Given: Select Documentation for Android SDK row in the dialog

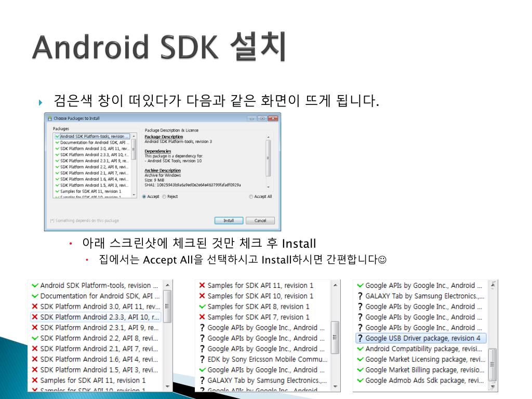Looking at the screenshot, I should [x=92, y=142].
